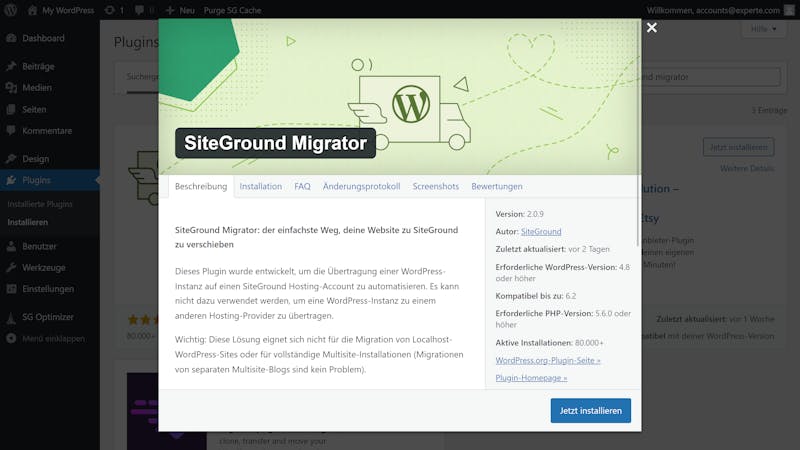Click Willkommen account text in admin bar

pyautogui.click(x=713, y=10)
